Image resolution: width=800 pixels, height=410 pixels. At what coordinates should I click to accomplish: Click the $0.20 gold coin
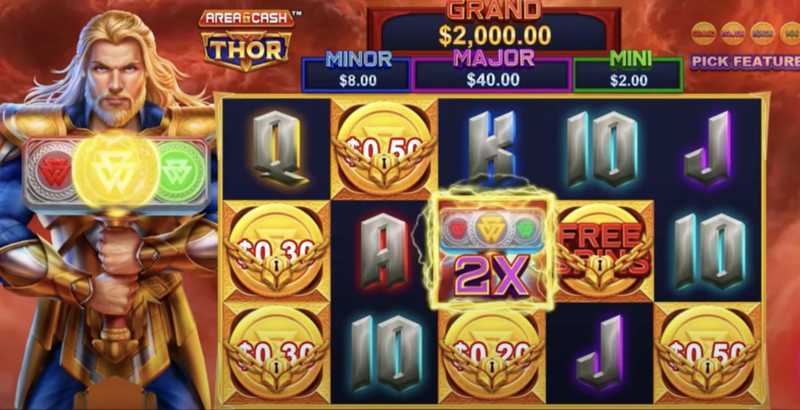click(491, 354)
